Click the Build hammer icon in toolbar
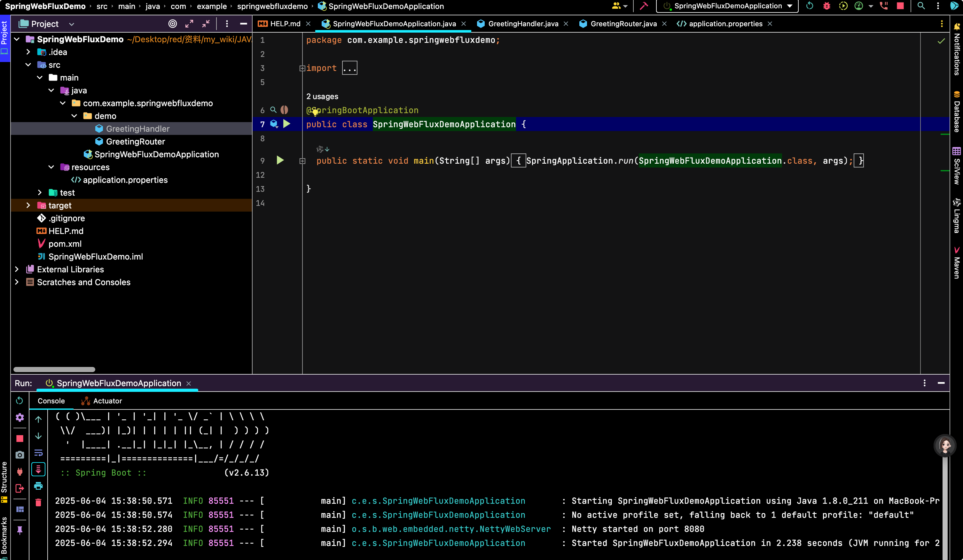This screenshot has width=963, height=560. (x=644, y=6)
